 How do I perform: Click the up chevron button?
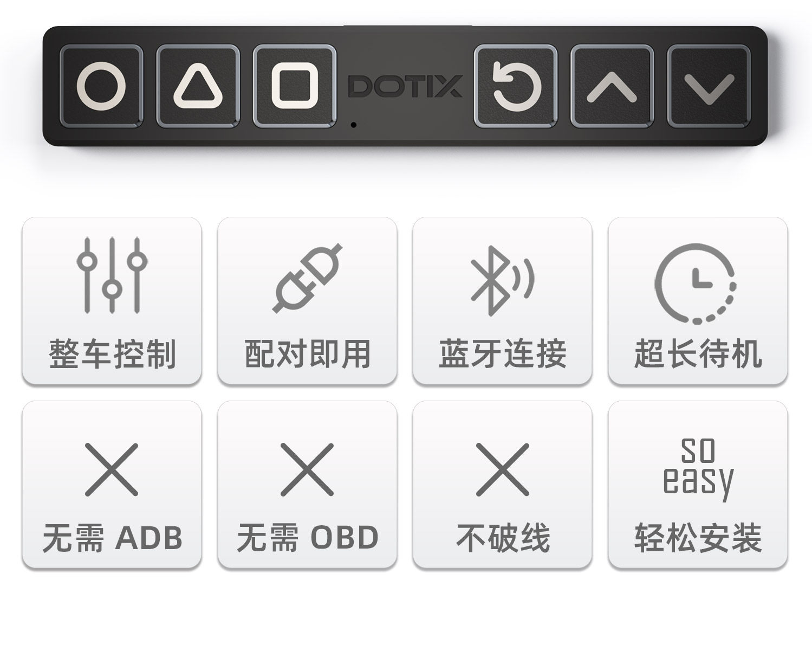pyautogui.click(x=612, y=86)
